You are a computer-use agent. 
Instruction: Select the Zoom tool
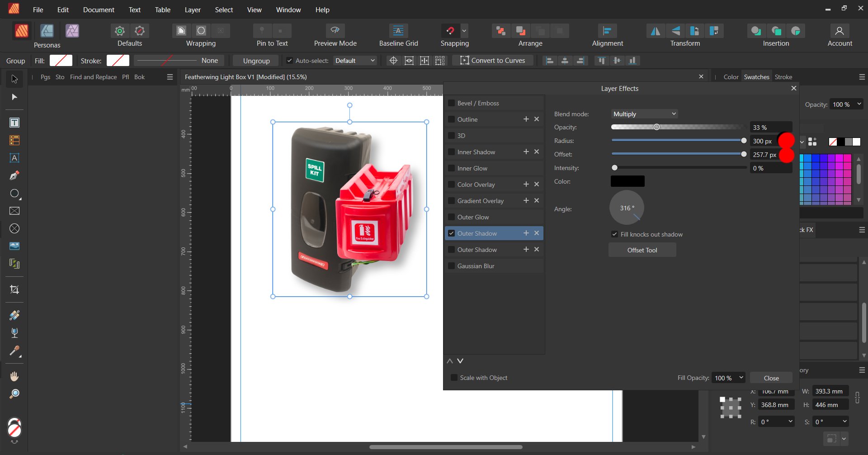pyautogui.click(x=14, y=393)
